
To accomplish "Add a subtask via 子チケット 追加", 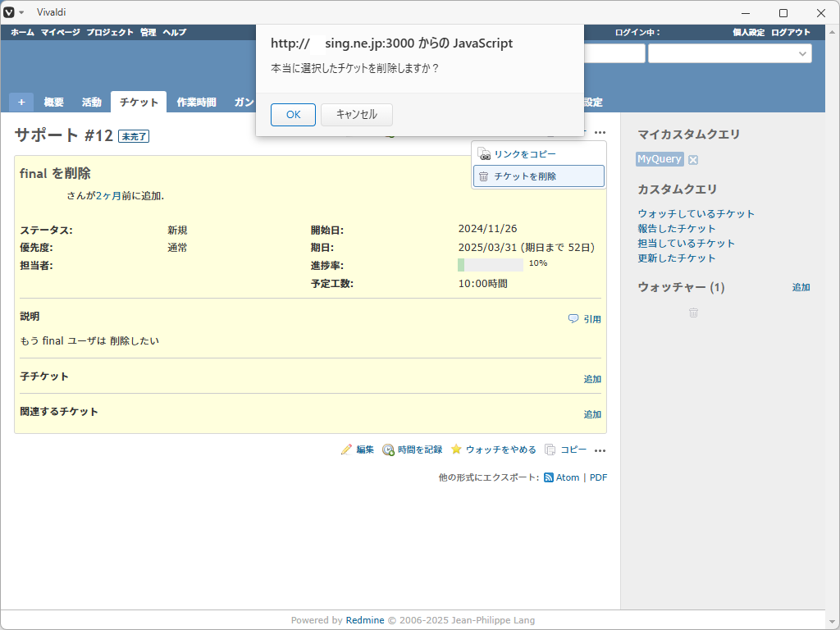I will [x=592, y=379].
